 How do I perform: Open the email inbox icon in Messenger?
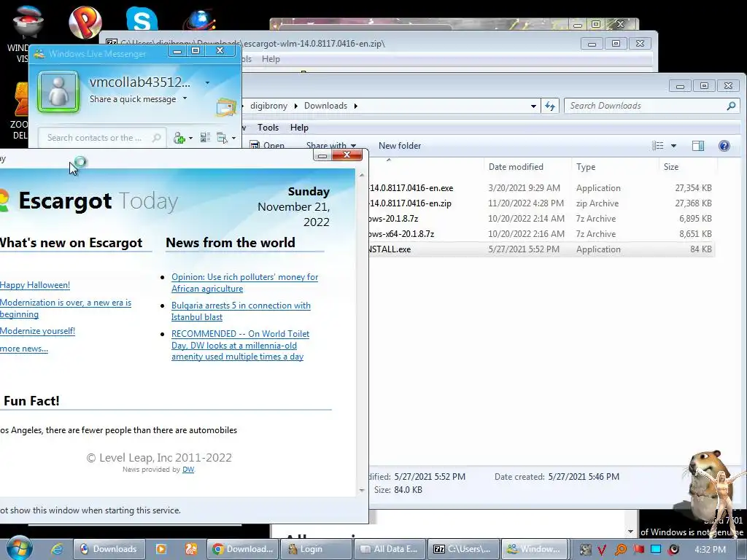point(226,107)
